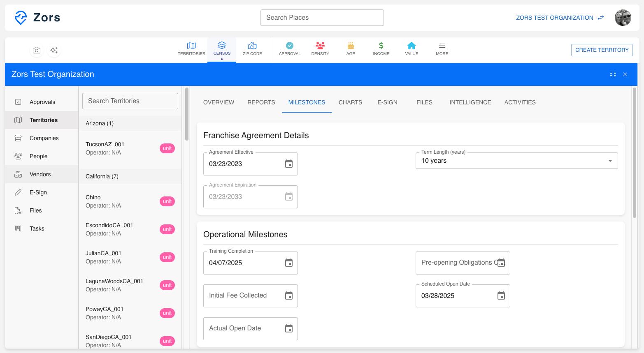Screen dimensions: 644x353
Task: Open the Term Length dropdown
Action: 610,161
